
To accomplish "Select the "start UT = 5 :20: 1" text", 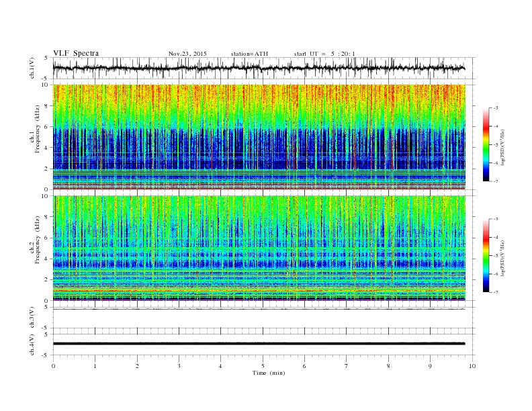I will coord(324,54).
